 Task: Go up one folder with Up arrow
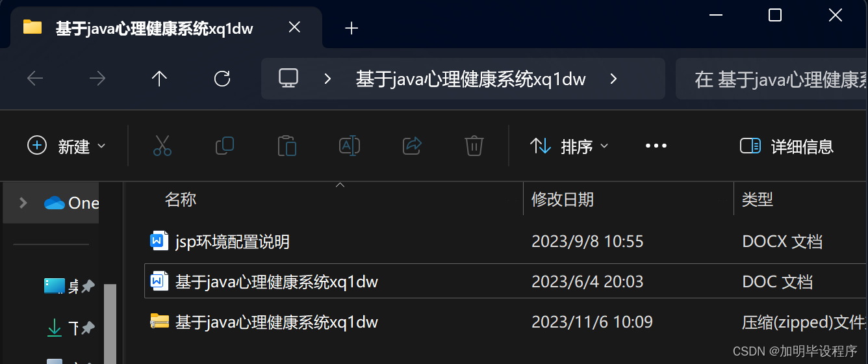159,79
